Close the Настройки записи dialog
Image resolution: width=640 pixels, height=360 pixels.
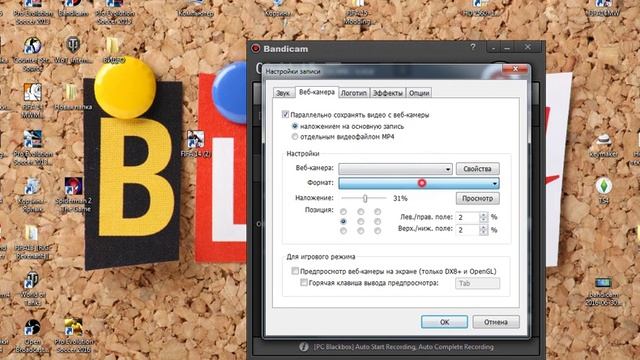pyautogui.click(x=515, y=69)
